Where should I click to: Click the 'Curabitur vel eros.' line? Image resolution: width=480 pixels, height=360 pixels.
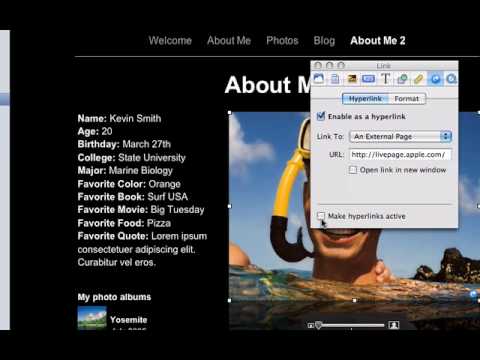(117, 262)
